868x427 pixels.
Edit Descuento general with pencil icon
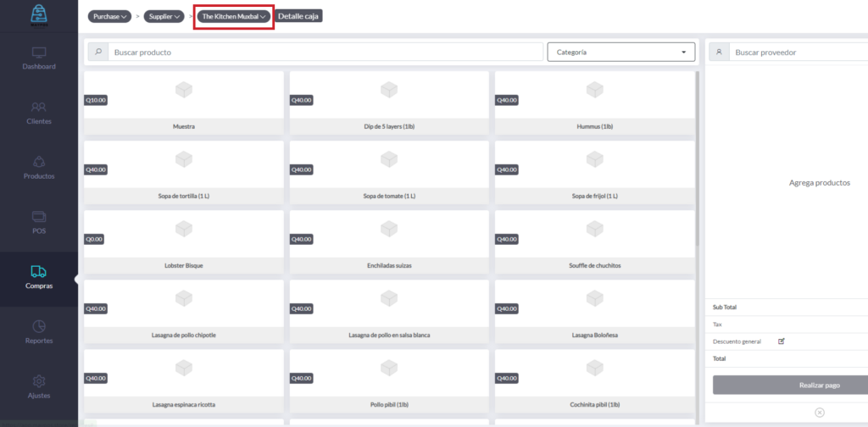[x=782, y=341]
